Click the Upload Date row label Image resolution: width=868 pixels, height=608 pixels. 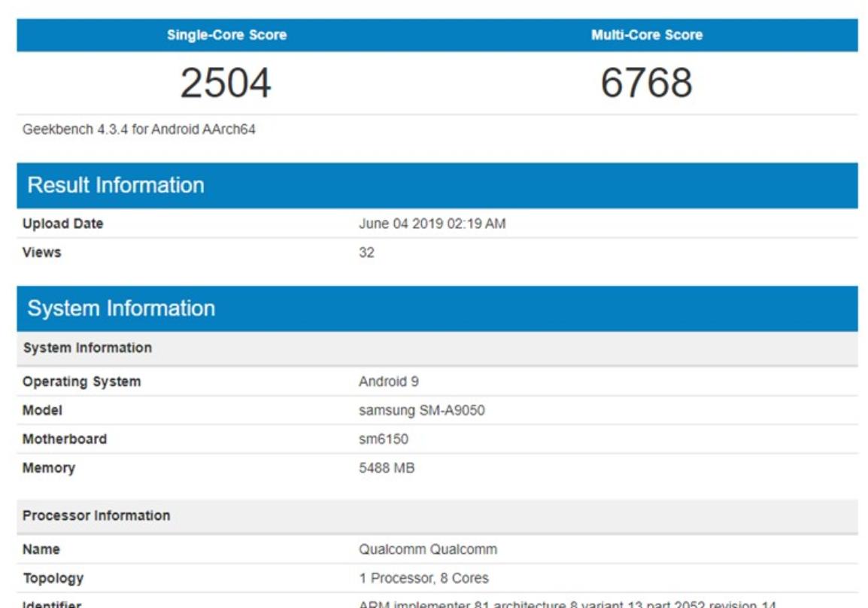point(63,223)
